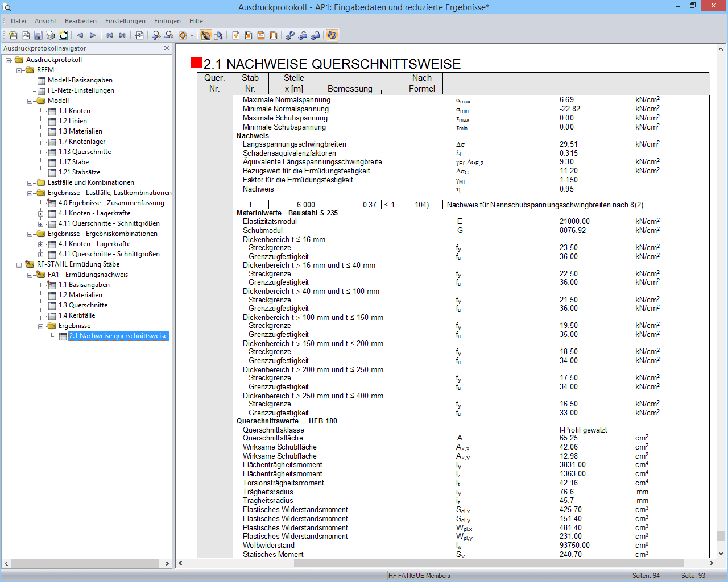
Task: Go to previous page with left arrow
Action: click(80, 35)
